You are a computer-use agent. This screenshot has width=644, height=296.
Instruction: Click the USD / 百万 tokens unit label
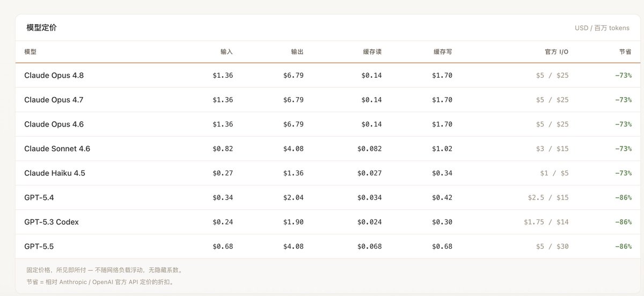coord(602,28)
